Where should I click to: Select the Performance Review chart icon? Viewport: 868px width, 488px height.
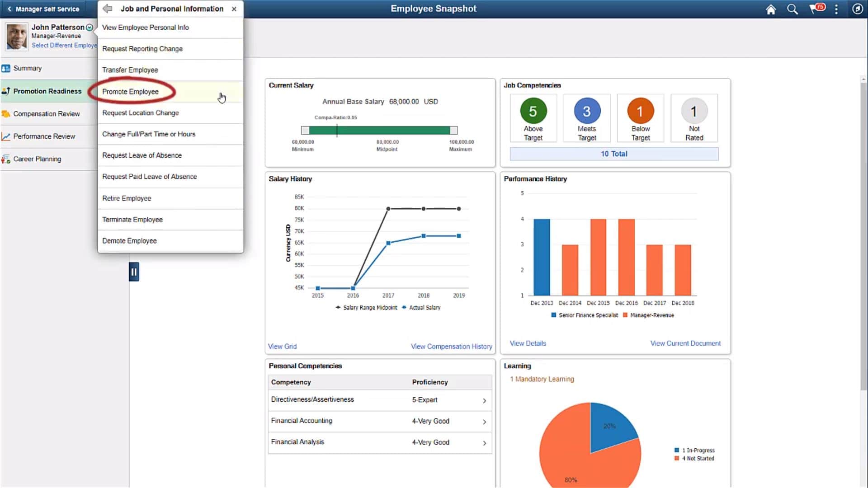click(x=6, y=136)
